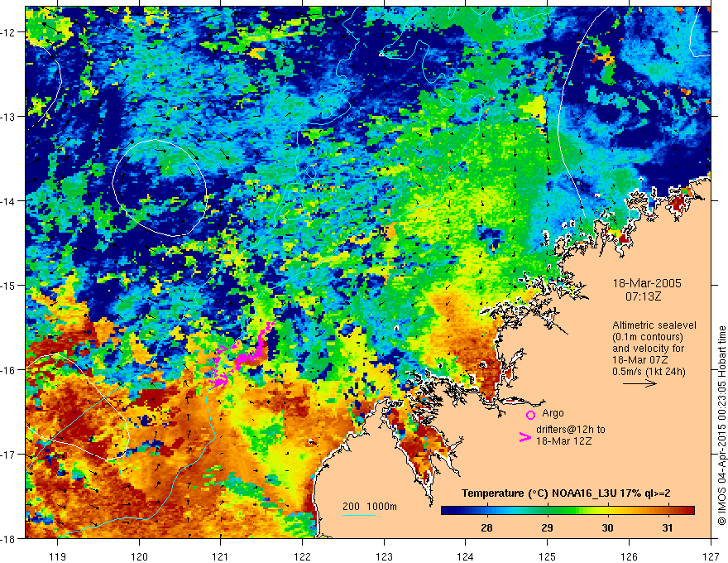This screenshot has width=728, height=563.
Task: Click the '18-Mar-2005' date text
Action: coord(647,283)
